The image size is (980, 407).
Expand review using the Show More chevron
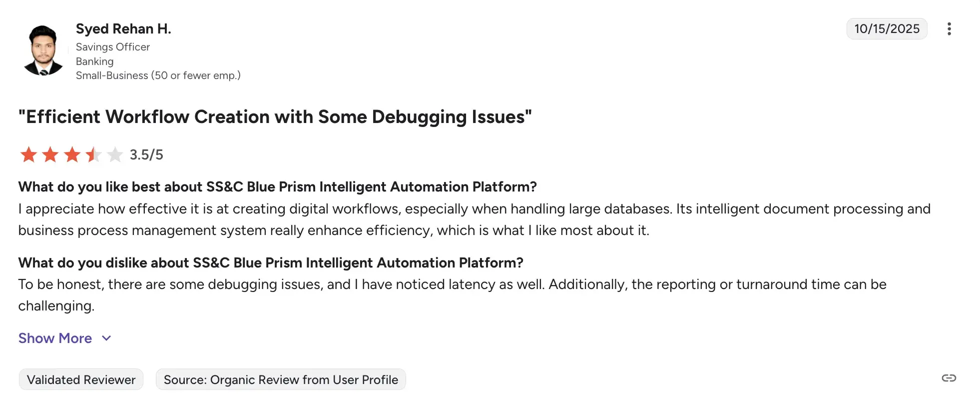[x=106, y=338]
